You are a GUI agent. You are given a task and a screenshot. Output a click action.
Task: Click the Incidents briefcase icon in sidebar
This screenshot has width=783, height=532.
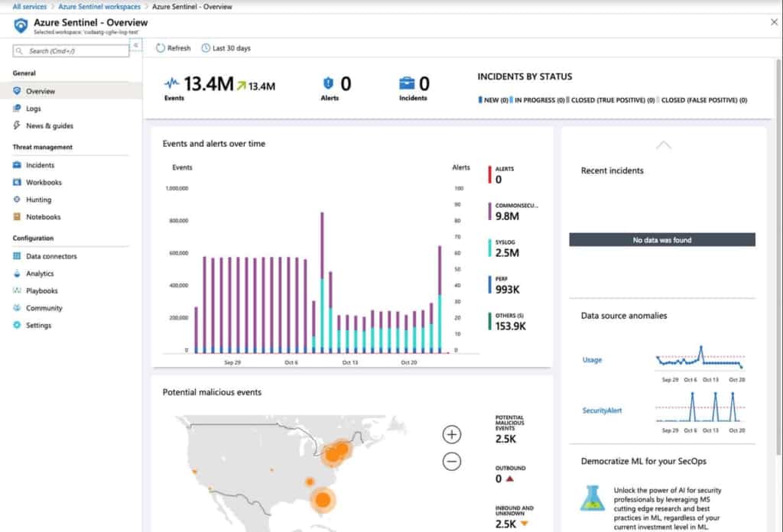17,164
